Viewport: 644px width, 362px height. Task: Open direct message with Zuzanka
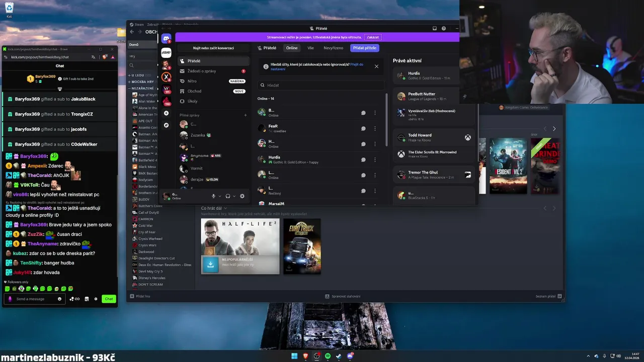pyautogui.click(x=213, y=135)
